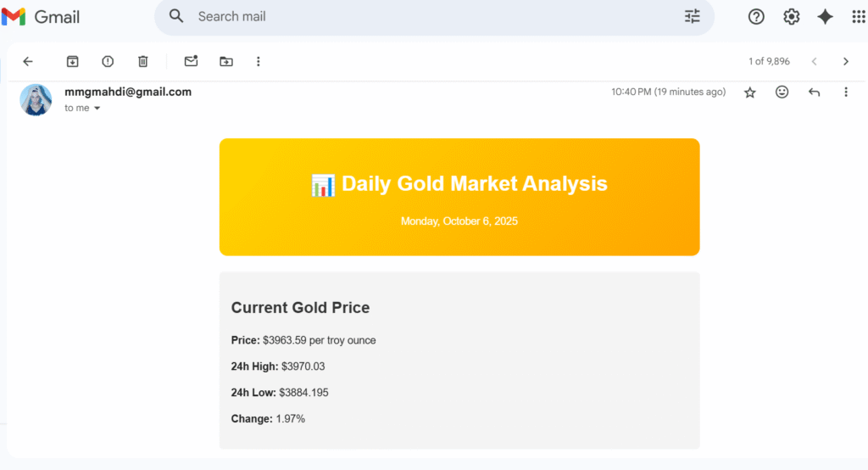Go back to inbox with back arrow
Screen dimensions: 868x470
pos(28,61)
